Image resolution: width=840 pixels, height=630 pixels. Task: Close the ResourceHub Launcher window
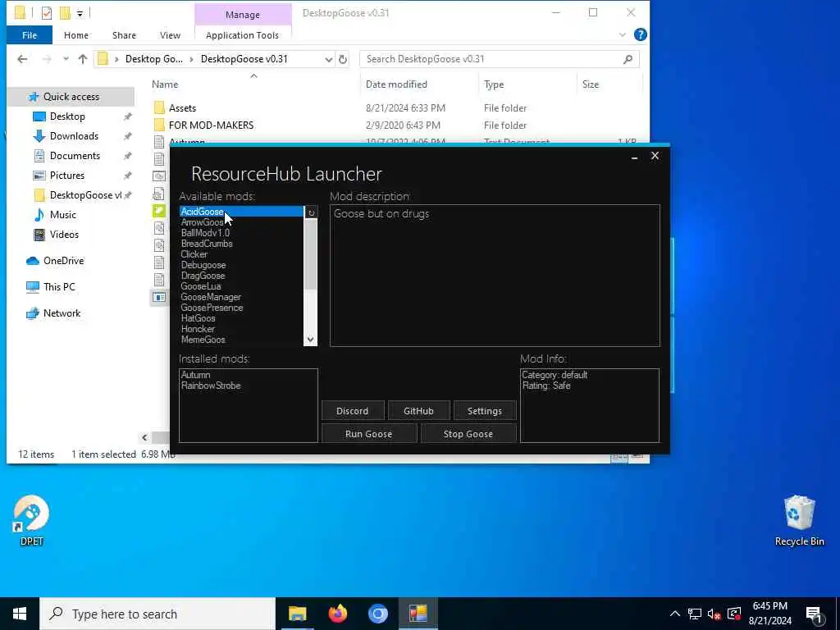pyautogui.click(x=655, y=156)
